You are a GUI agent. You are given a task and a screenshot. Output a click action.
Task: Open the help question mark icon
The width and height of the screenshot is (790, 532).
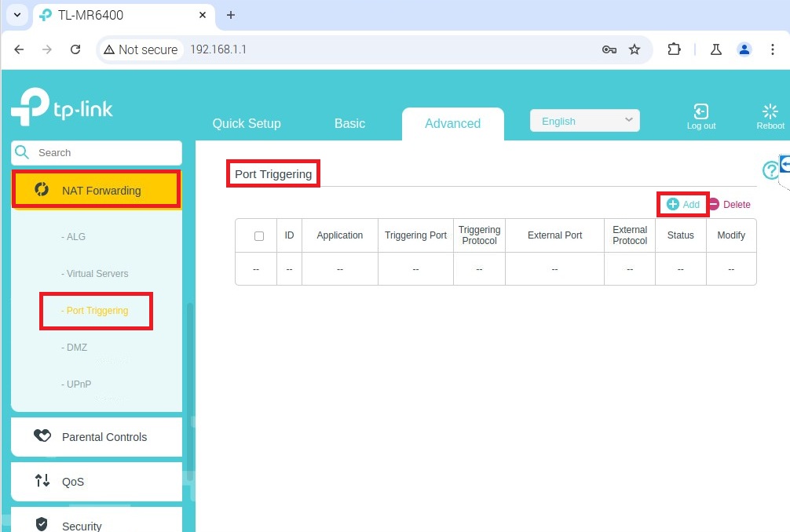pos(770,170)
